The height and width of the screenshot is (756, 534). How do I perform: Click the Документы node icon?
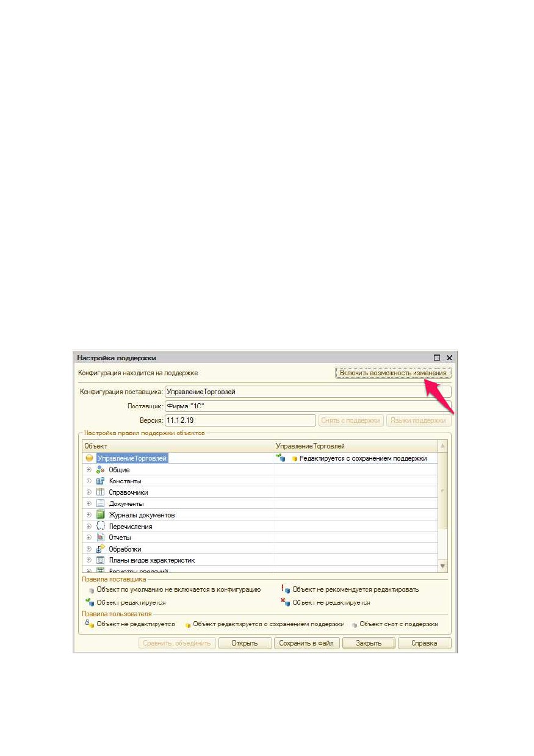(101, 503)
